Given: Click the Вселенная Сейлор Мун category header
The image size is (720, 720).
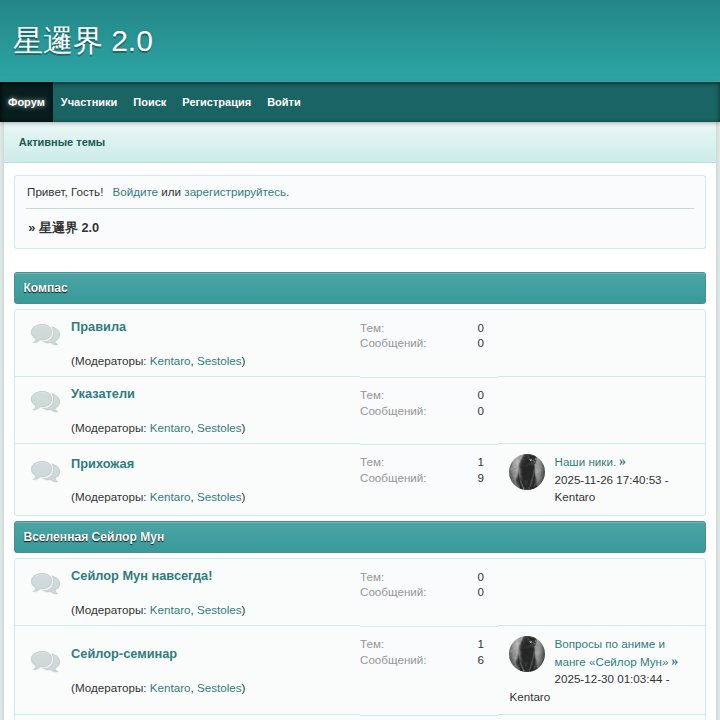Looking at the screenshot, I should pyautogui.click(x=360, y=537).
